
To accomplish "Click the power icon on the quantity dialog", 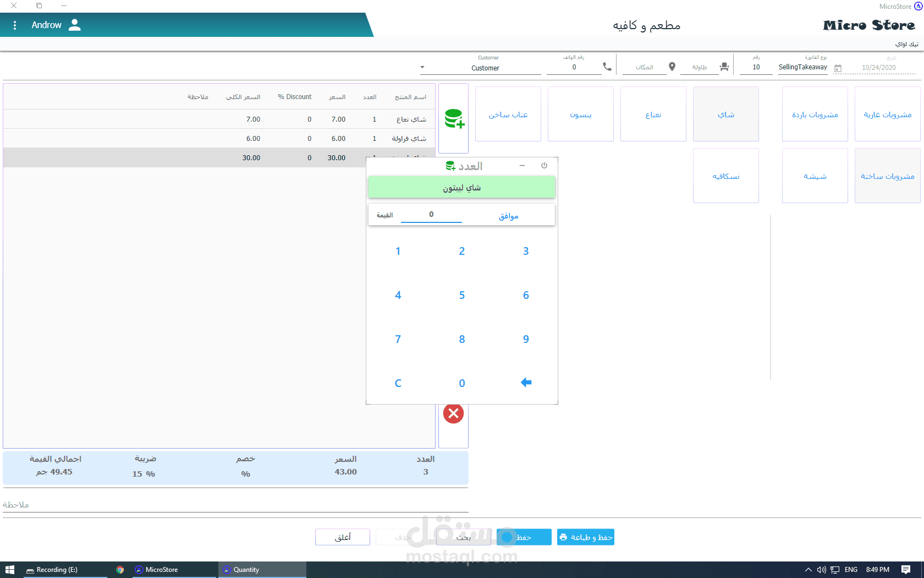I will click(x=544, y=165).
